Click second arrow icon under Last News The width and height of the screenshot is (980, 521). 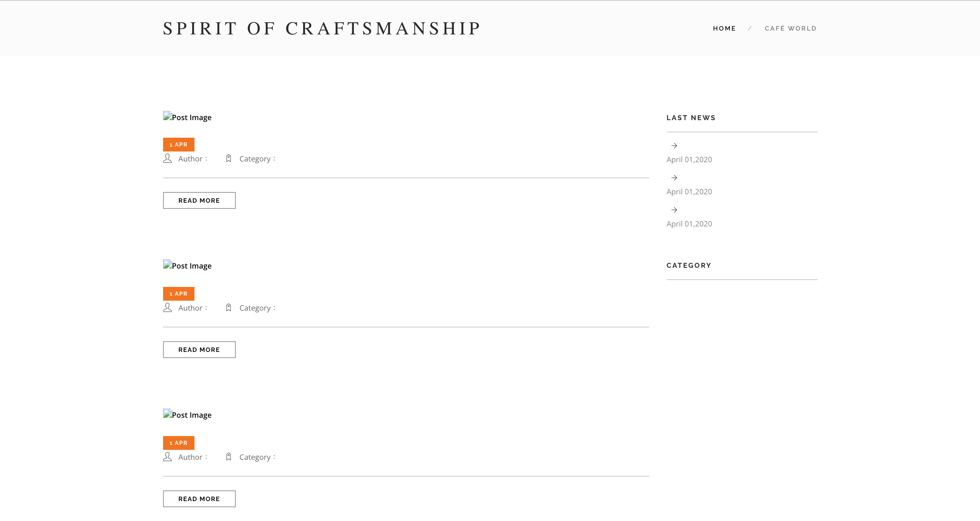coord(674,178)
